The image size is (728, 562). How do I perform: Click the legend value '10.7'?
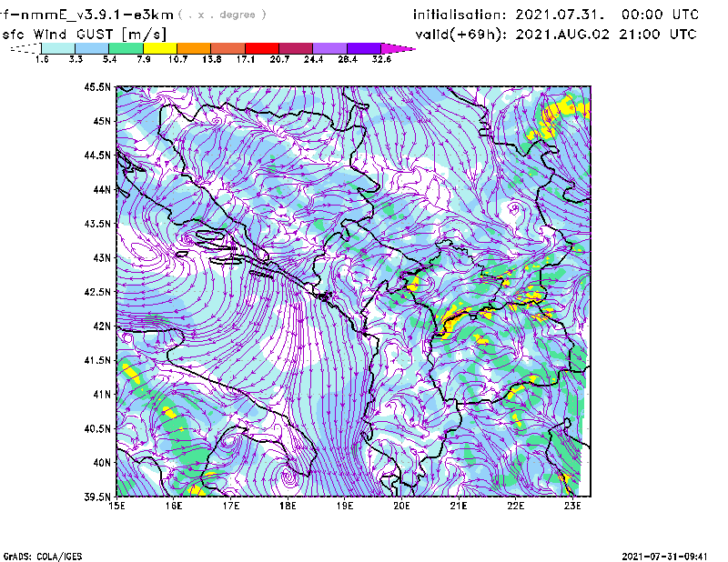177,59
